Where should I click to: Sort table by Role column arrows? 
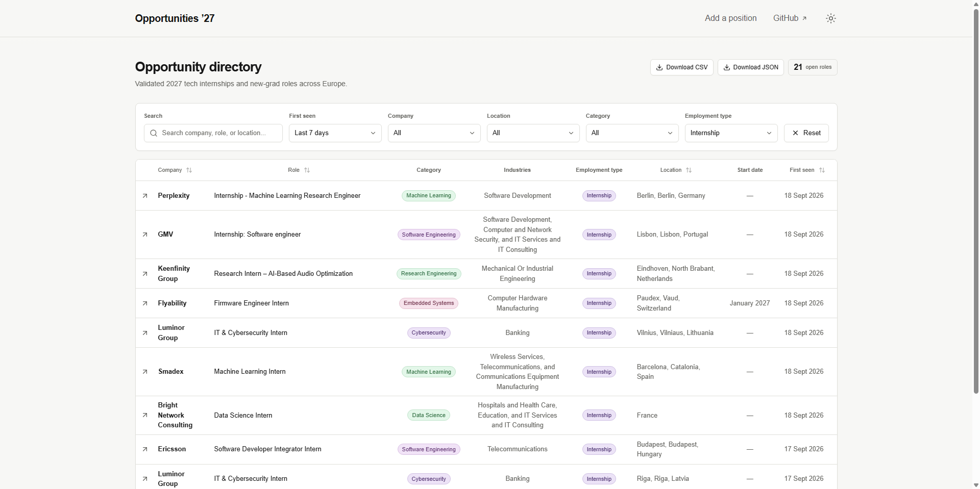[307, 170]
